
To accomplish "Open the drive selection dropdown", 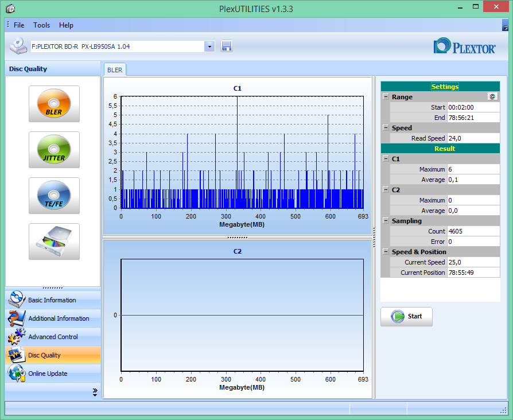I will (209, 46).
